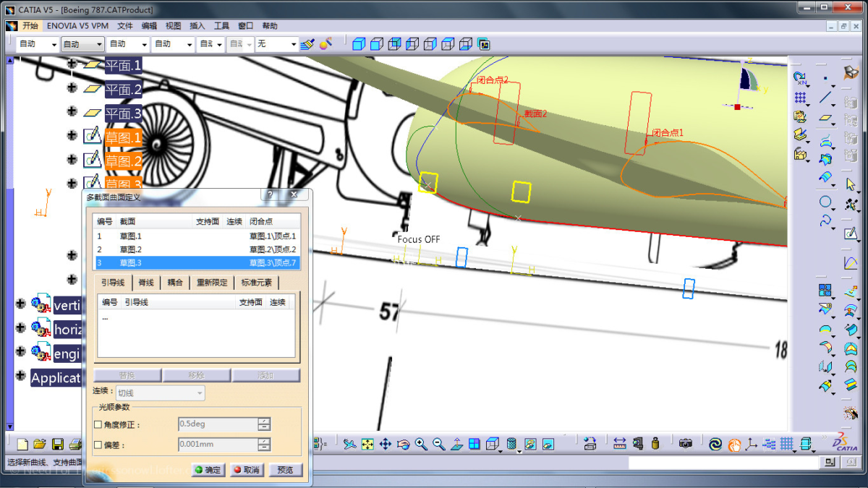The width and height of the screenshot is (868, 488).
Task: Click the fly mode icon in view toolbar
Action: [350, 444]
